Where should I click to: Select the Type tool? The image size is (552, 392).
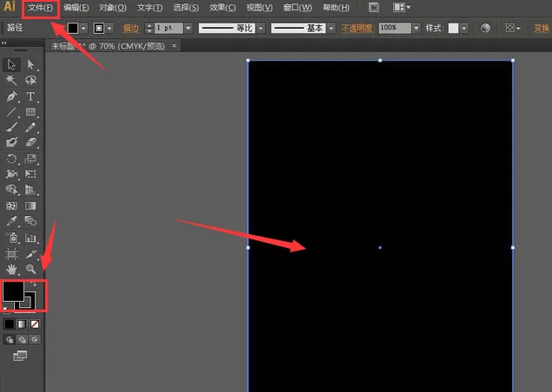click(x=30, y=96)
